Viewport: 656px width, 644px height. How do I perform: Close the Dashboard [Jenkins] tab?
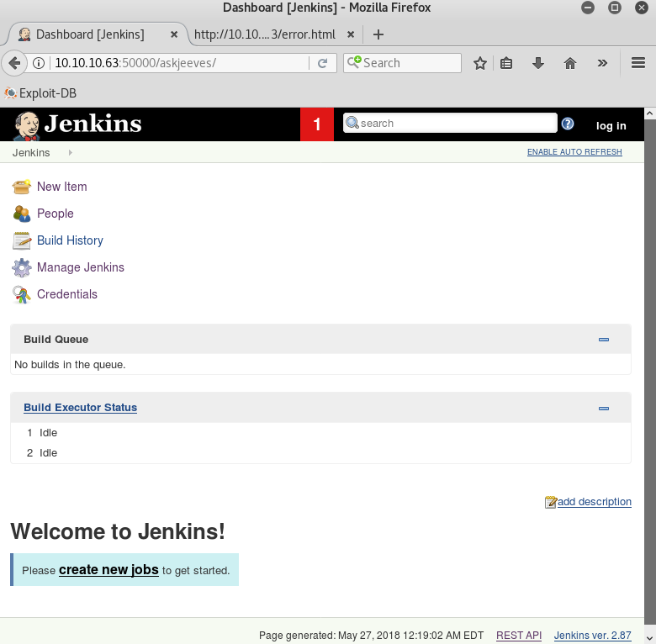[174, 34]
